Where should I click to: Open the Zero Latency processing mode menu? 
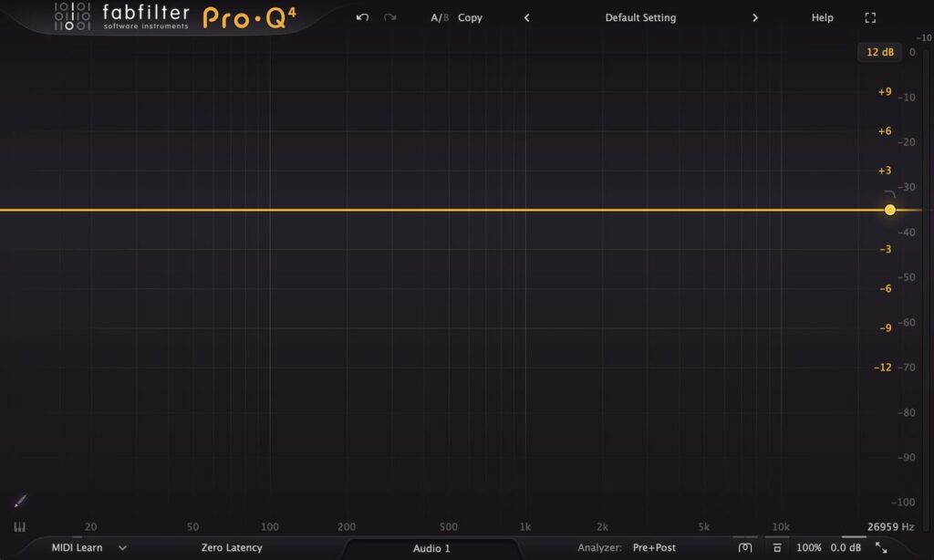232,547
